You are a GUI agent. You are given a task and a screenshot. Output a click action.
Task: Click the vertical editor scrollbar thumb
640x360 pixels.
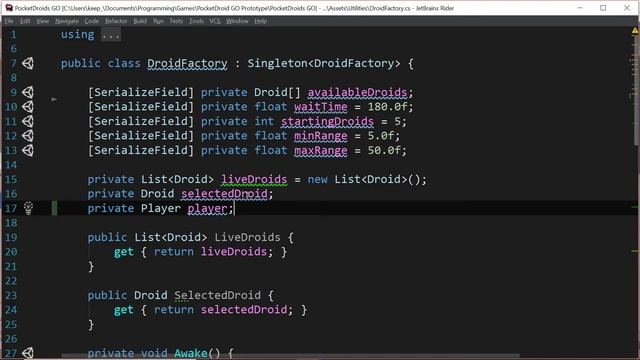point(637,89)
